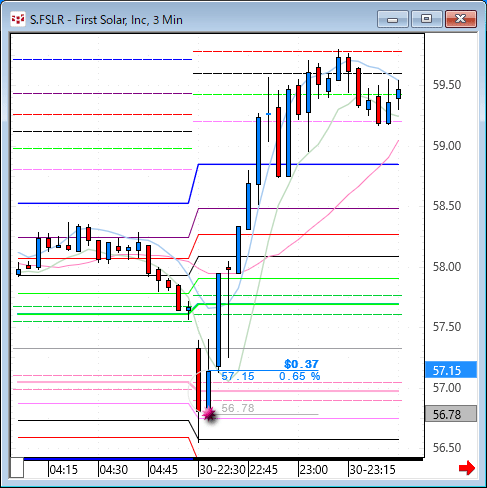Maximize the S.FSLR chart window
The image size is (487, 488).
[x=427, y=19]
